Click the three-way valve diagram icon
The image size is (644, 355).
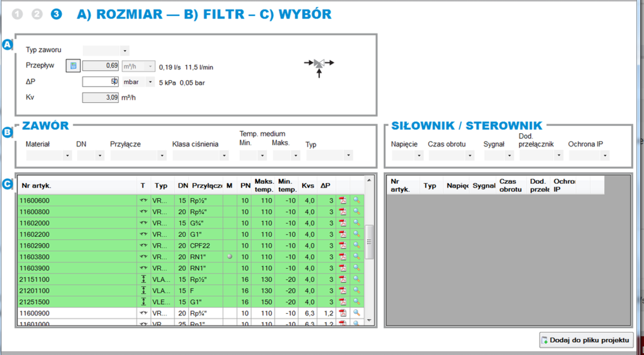319,64
